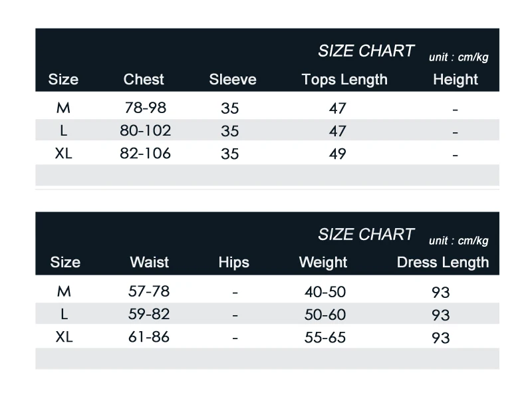Select the Hips column header

click(234, 263)
